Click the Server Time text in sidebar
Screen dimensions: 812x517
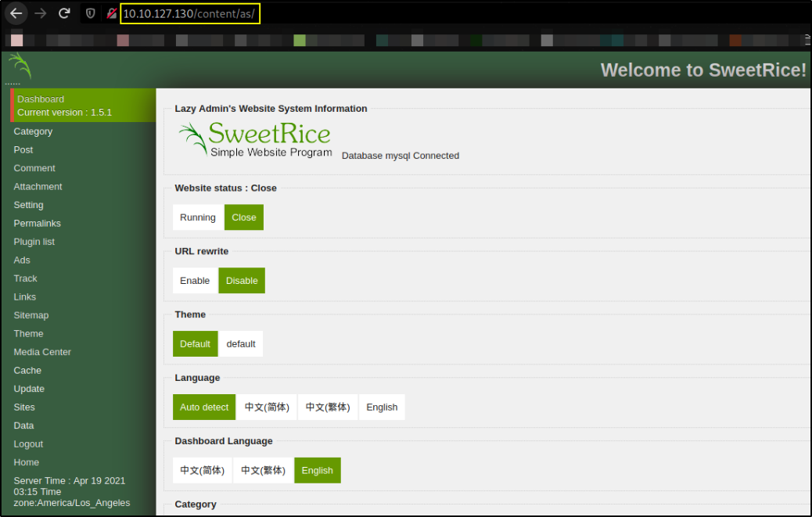pos(72,492)
